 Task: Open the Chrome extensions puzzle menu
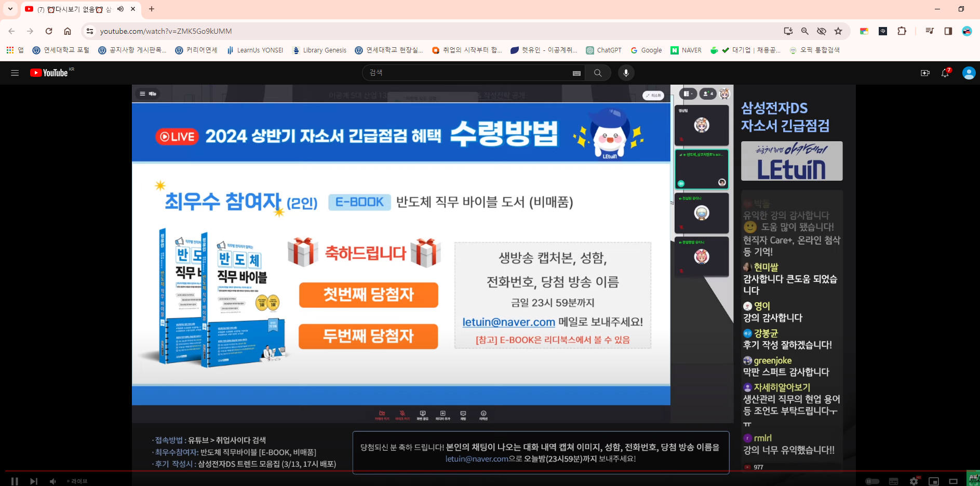tap(902, 31)
